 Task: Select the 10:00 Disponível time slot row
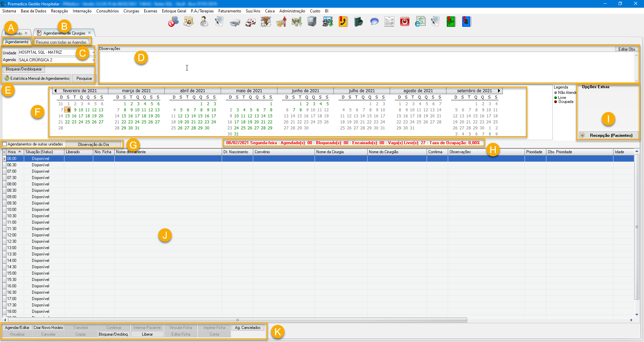40,210
